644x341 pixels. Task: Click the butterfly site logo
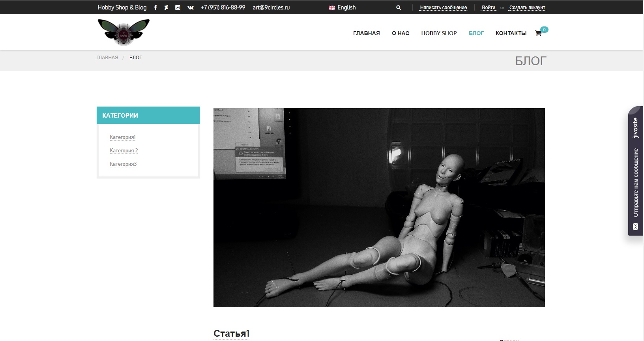click(x=124, y=32)
